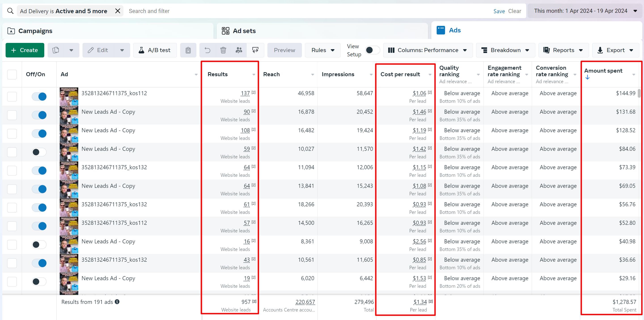Open the Export dropdown
The image size is (644, 320).
[616, 50]
